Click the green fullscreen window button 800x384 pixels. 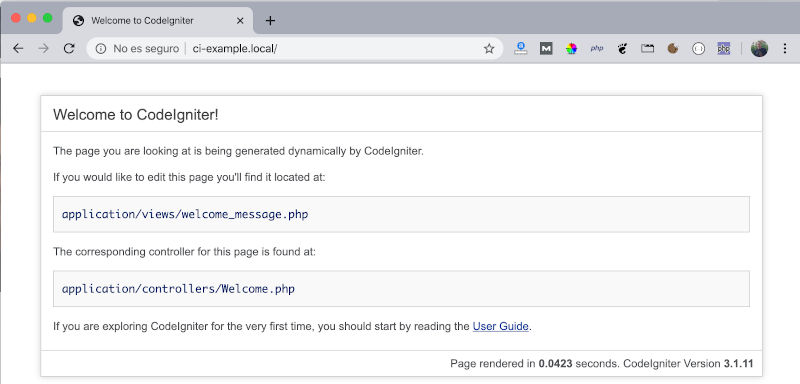click(47, 18)
